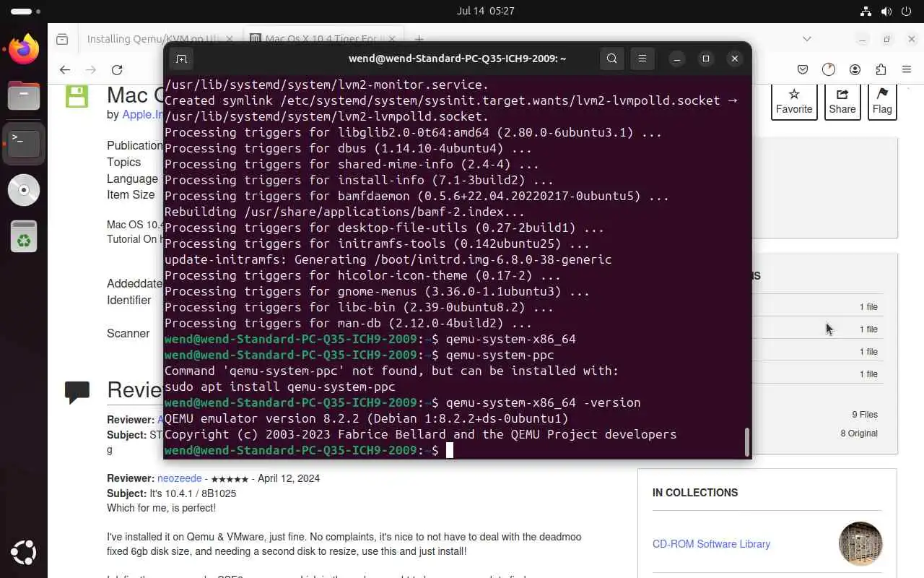Open the Apple.Inc author link
This screenshot has height=578, width=924.
(x=143, y=114)
